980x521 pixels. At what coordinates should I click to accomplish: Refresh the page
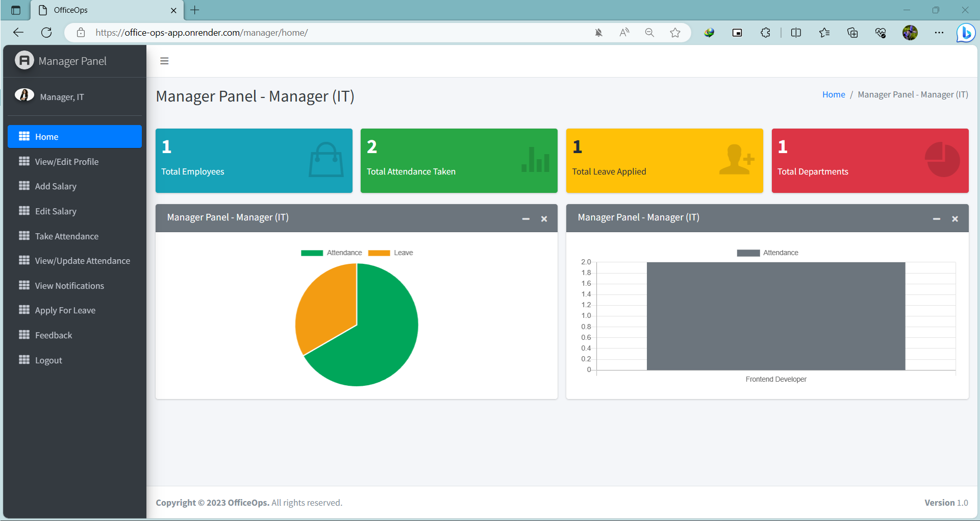point(46,33)
